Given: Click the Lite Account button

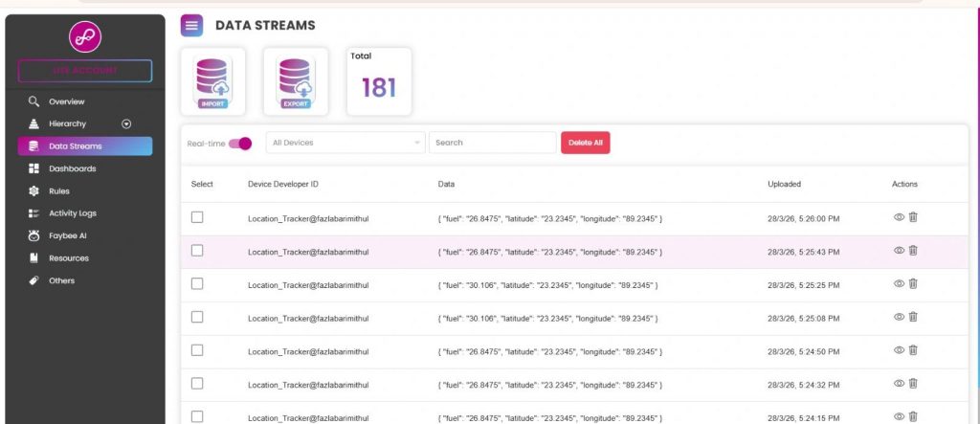Looking at the screenshot, I should coord(84,71).
